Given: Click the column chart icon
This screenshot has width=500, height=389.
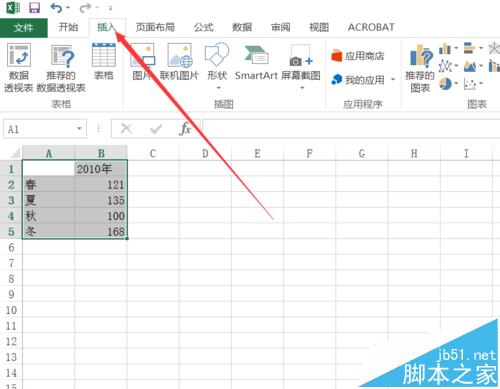Looking at the screenshot, I should point(445,49).
